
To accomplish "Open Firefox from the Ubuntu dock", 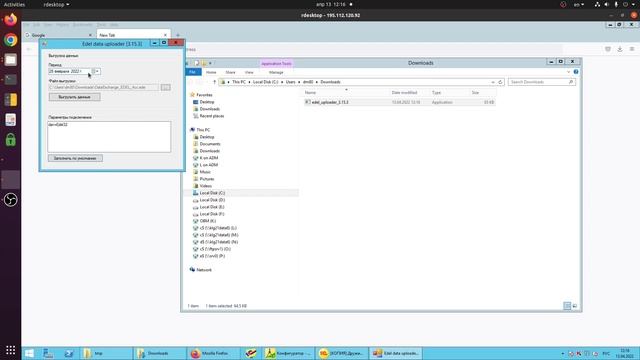I will coord(11,20).
